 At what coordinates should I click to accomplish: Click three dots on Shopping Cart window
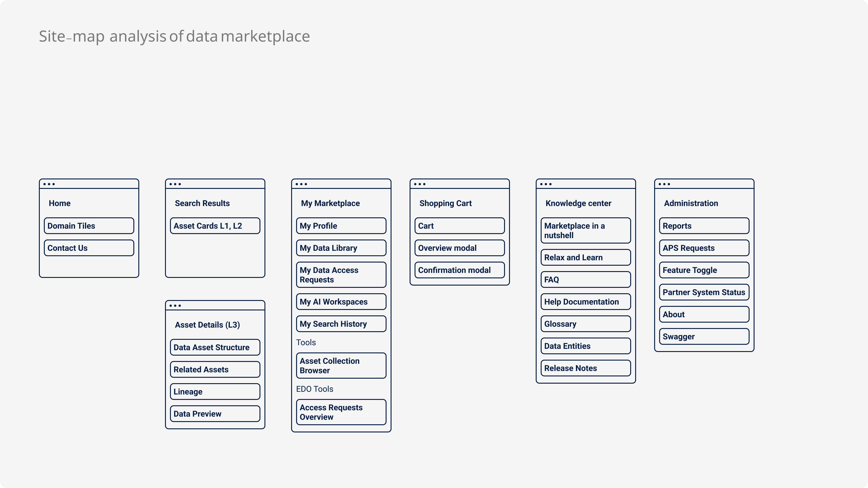pos(420,184)
